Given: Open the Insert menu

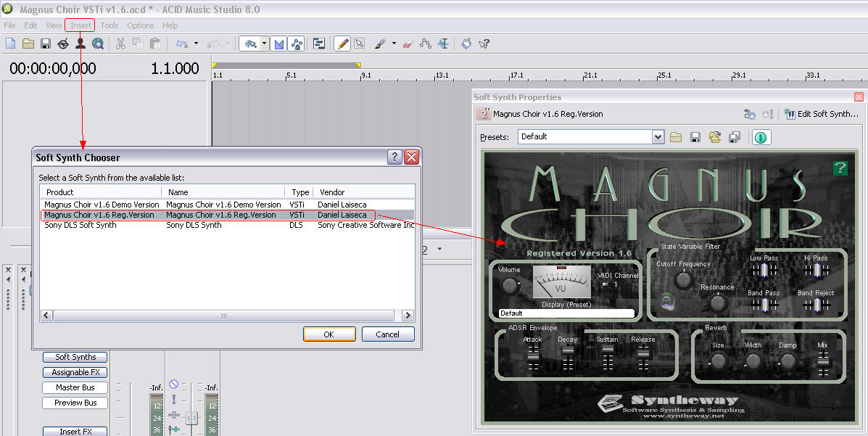Looking at the screenshot, I should point(80,25).
